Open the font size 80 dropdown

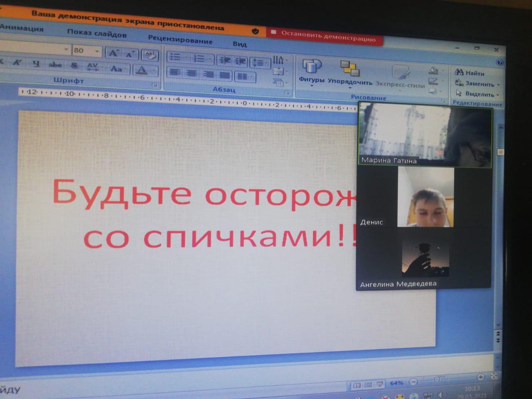[x=97, y=52]
